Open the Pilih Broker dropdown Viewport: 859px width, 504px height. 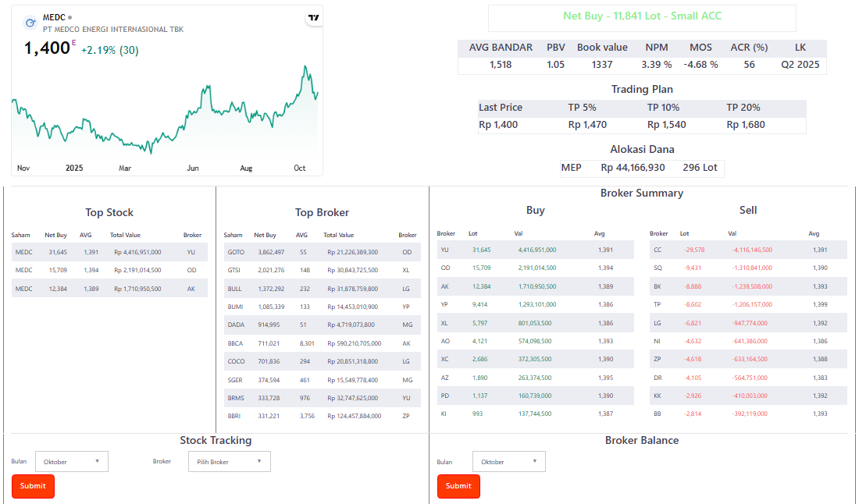[x=229, y=461]
